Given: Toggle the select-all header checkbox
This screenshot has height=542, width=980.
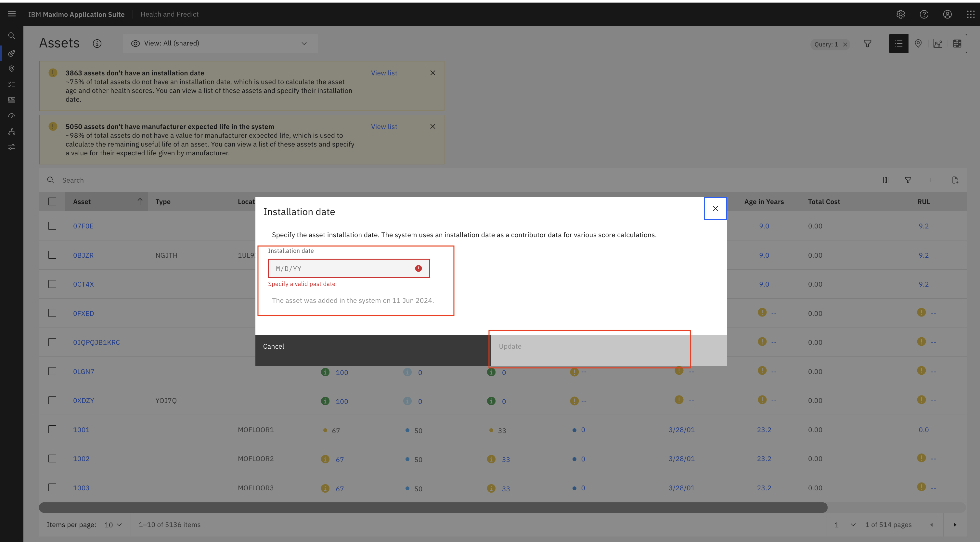Looking at the screenshot, I should point(52,201).
